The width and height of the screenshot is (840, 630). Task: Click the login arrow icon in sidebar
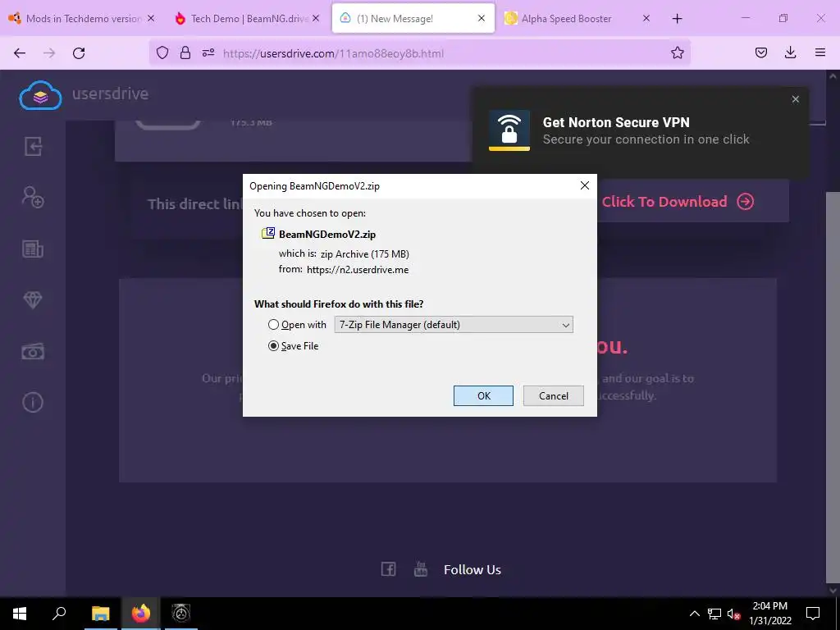pyautogui.click(x=33, y=146)
